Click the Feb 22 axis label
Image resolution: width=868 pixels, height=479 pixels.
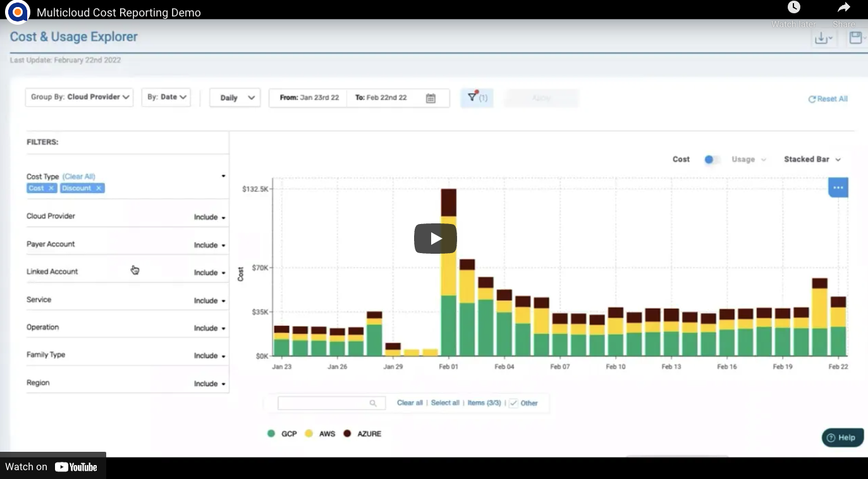coord(838,367)
